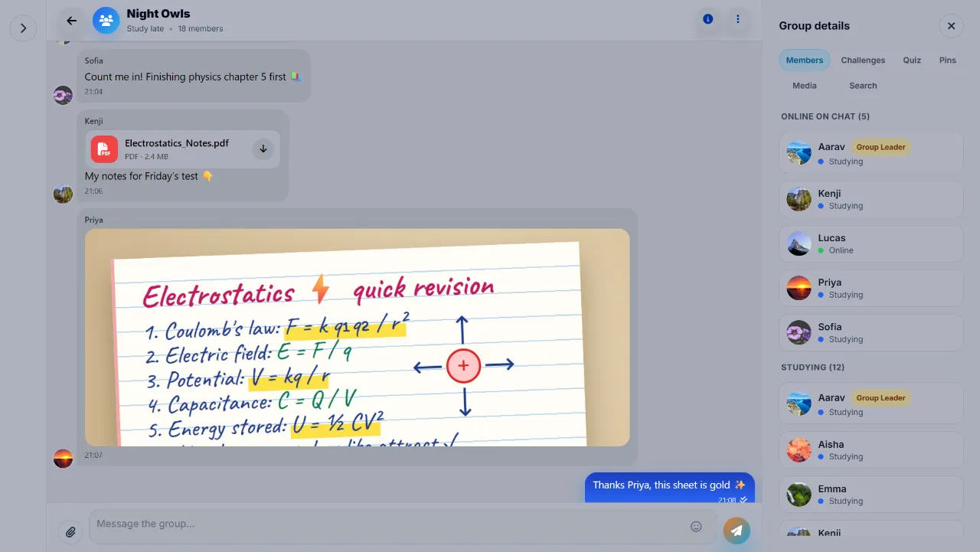
Task: Click Sofia's avatar beside her message
Action: [x=63, y=95]
